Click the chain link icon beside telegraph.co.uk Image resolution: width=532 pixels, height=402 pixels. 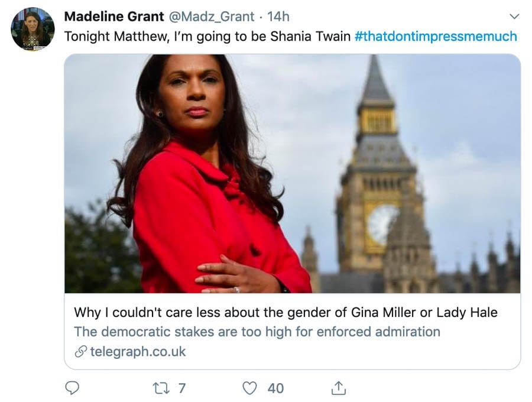[80, 352]
